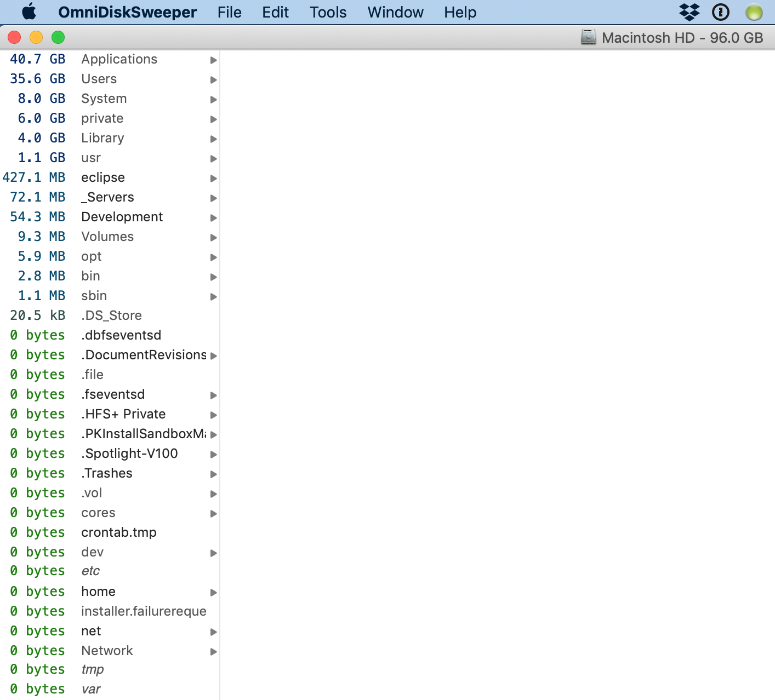Select the private folder name

point(102,118)
